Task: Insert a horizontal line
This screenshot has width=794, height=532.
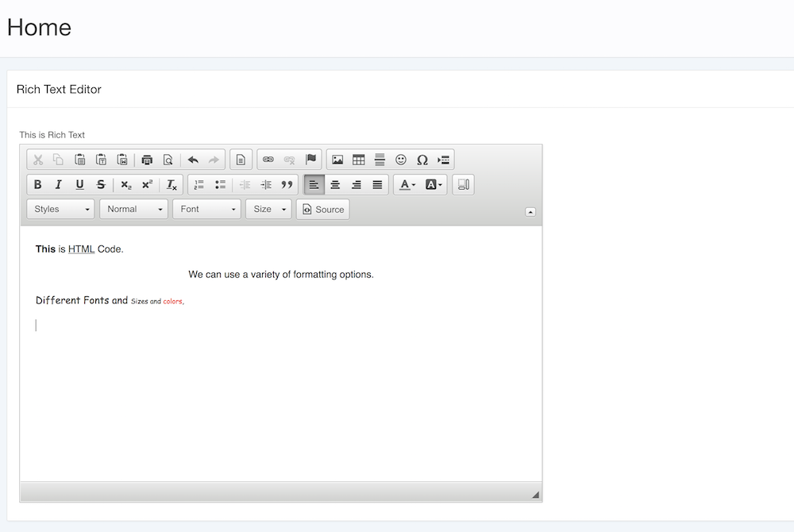Action: point(380,159)
